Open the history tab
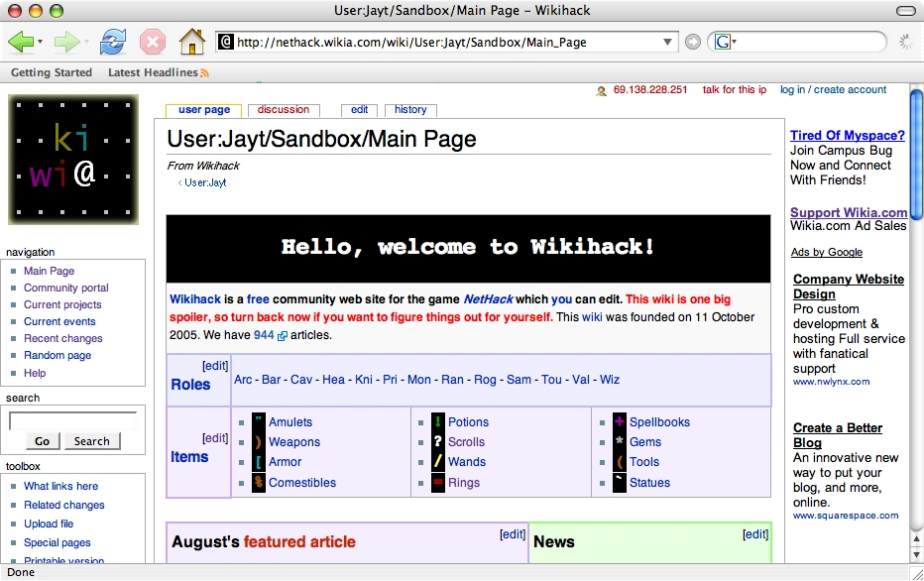Image resolution: width=924 pixels, height=581 pixels. pos(410,109)
